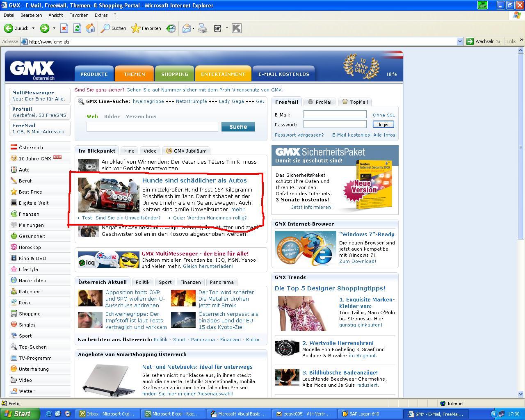Screen dimensions: 525x420
Task: Open the Extras menu
Action: pyautogui.click(x=101, y=15)
